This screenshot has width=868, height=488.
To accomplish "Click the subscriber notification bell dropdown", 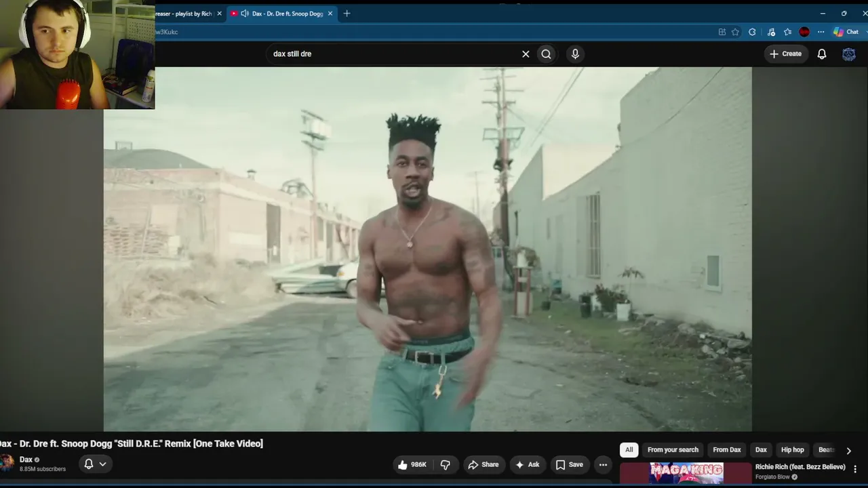I will coord(95,464).
